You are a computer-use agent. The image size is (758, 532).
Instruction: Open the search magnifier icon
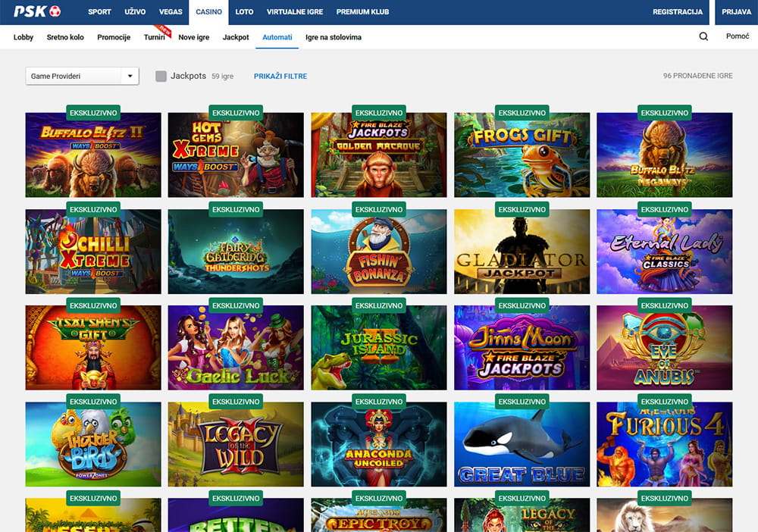click(703, 36)
